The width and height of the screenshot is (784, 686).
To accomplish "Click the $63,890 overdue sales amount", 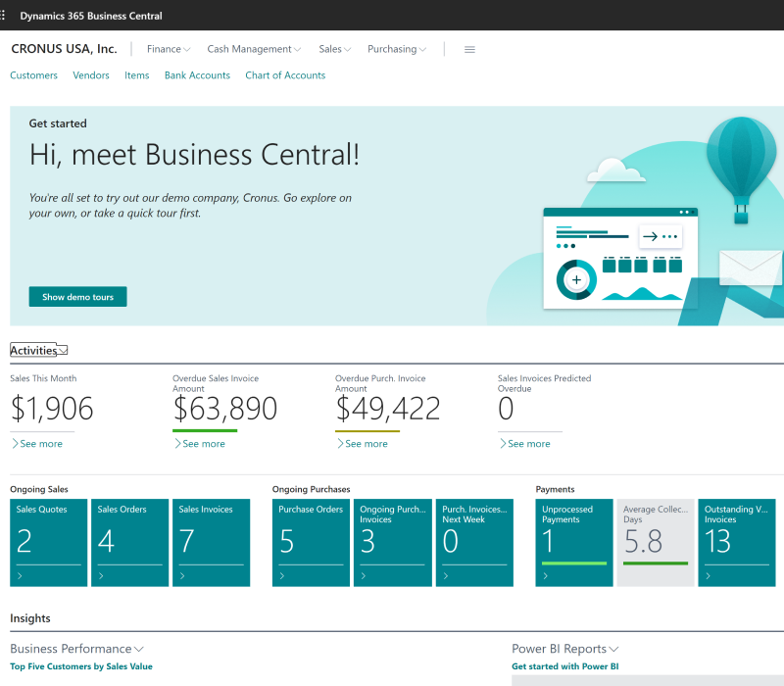I will 225,409.
